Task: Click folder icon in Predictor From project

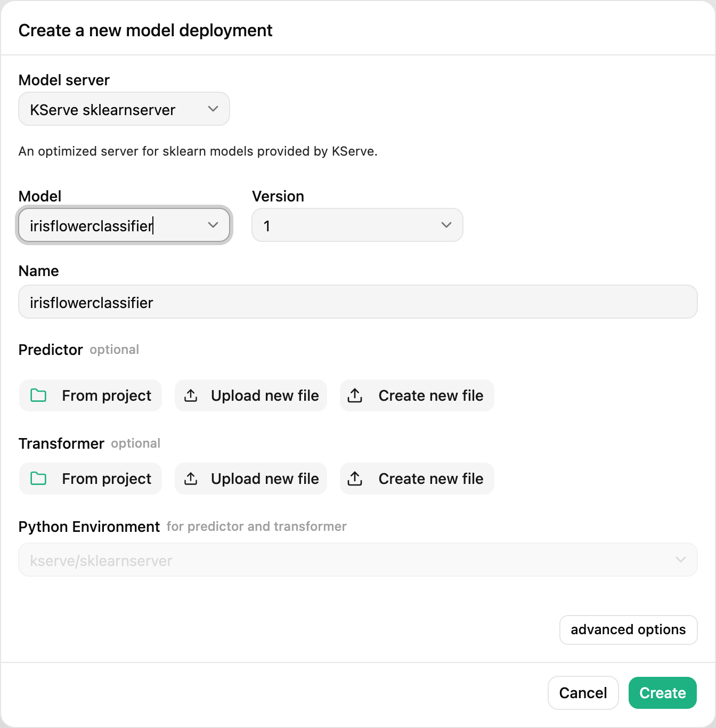Action: (x=38, y=395)
